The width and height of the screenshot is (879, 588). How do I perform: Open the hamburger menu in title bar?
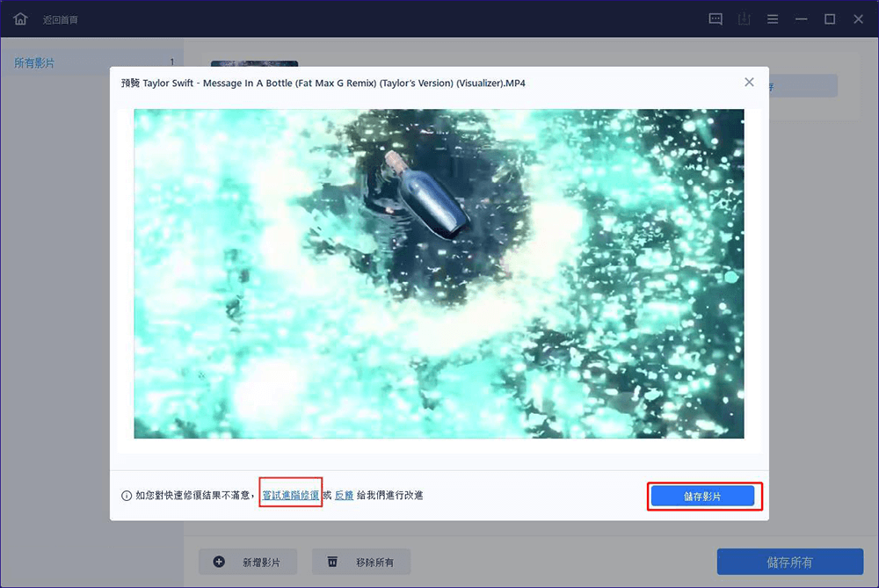tap(773, 19)
